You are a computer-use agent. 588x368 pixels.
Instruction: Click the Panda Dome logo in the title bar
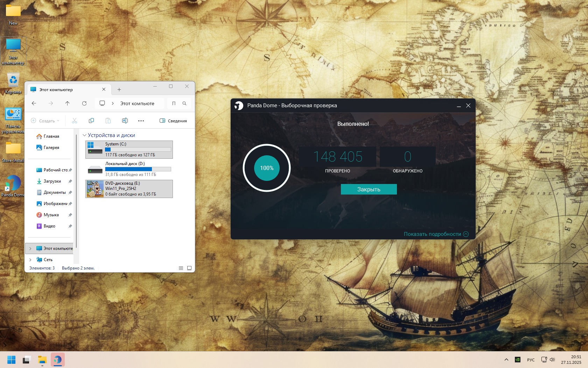point(239,105)
